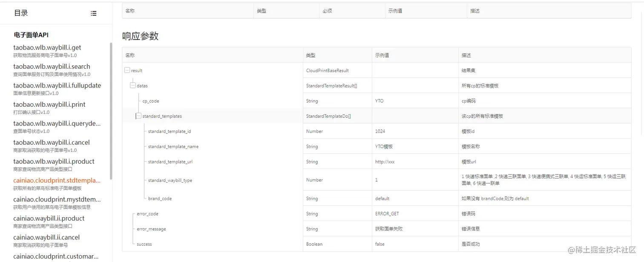Image resolution: width=644 pixels, height=262 pixels.
Task: Click the brand_code parameter name
Action: (x=160, y=198)
